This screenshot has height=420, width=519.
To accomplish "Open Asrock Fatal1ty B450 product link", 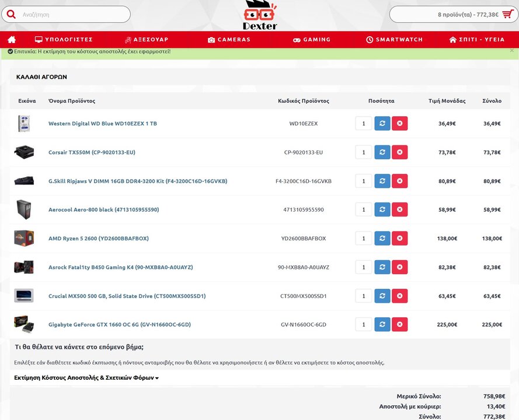I will [x=120, y=267].
